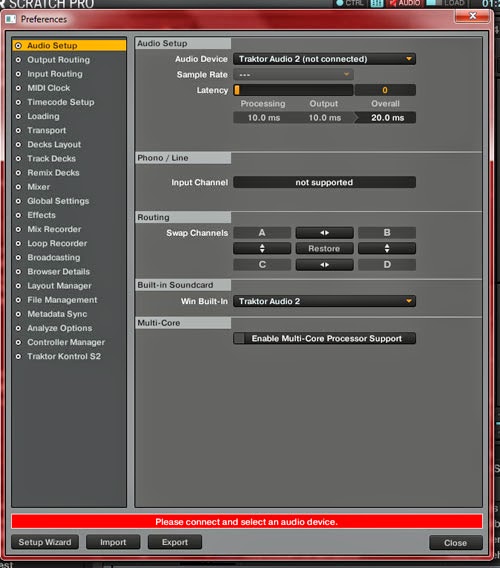Open Controller Manager settings
The image size is (500, 568).
66,342
